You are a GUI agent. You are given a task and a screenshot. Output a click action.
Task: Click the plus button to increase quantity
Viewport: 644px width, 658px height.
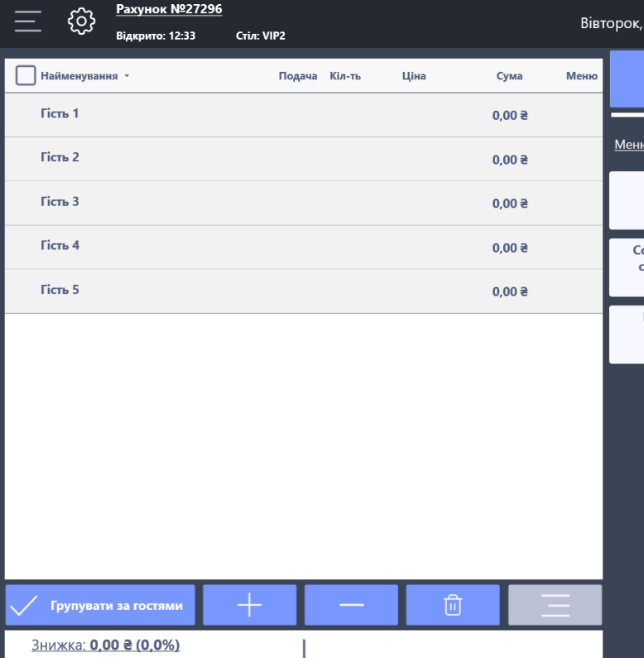point(249,606)
